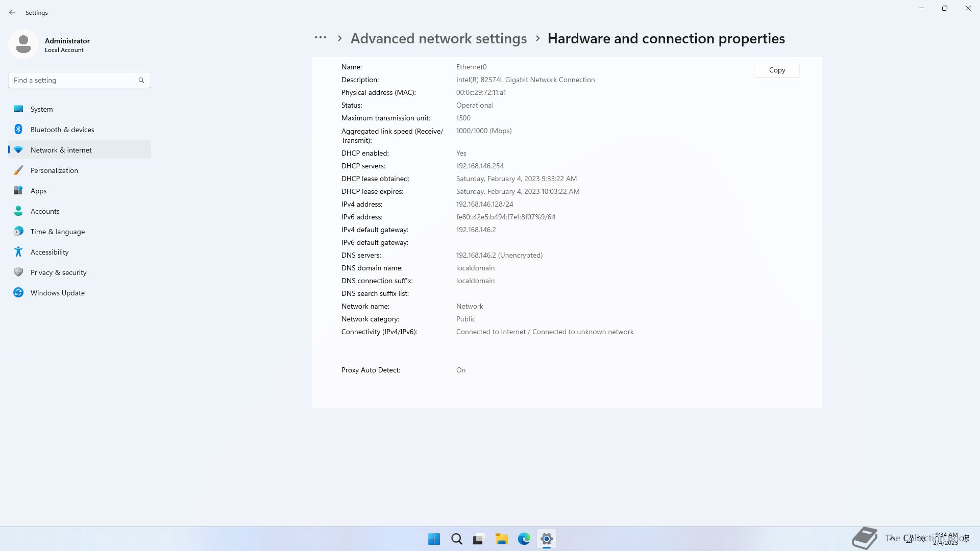Open Windows Update settings

(x=57, y=293)
